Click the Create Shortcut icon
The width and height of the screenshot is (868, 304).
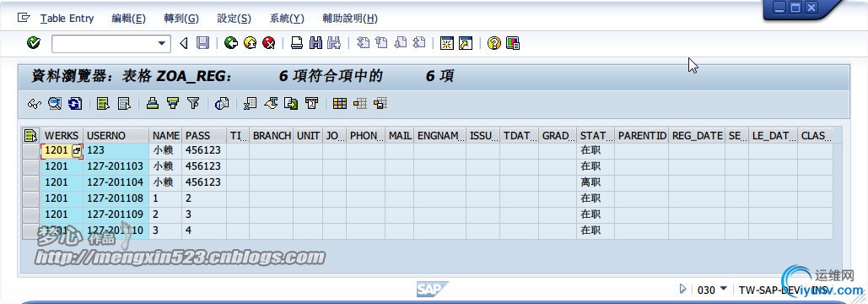pos(466,42)
